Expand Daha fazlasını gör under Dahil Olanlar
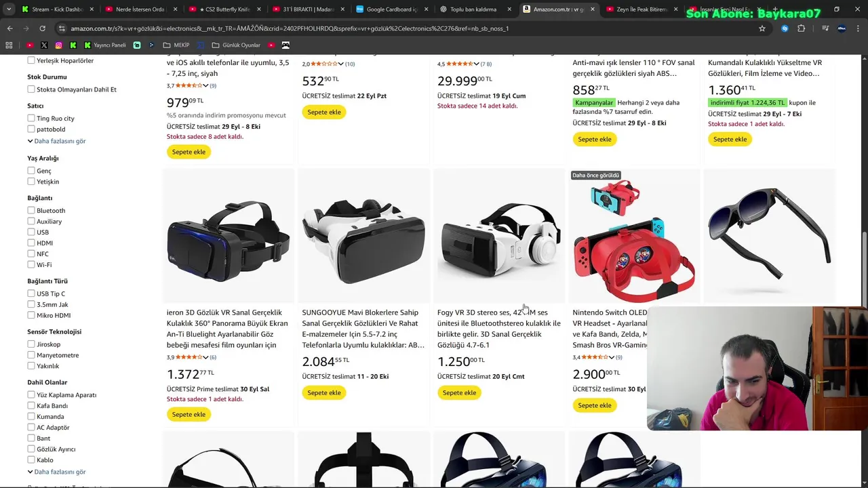868x488 pixels. click(x=57, y=472)
